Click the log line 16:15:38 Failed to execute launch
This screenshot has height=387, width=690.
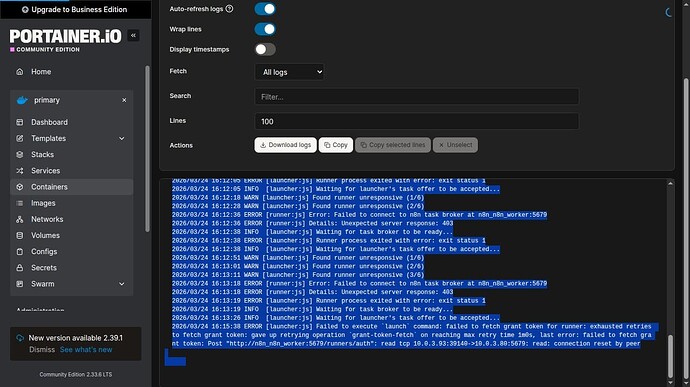[x=414, y=335]
